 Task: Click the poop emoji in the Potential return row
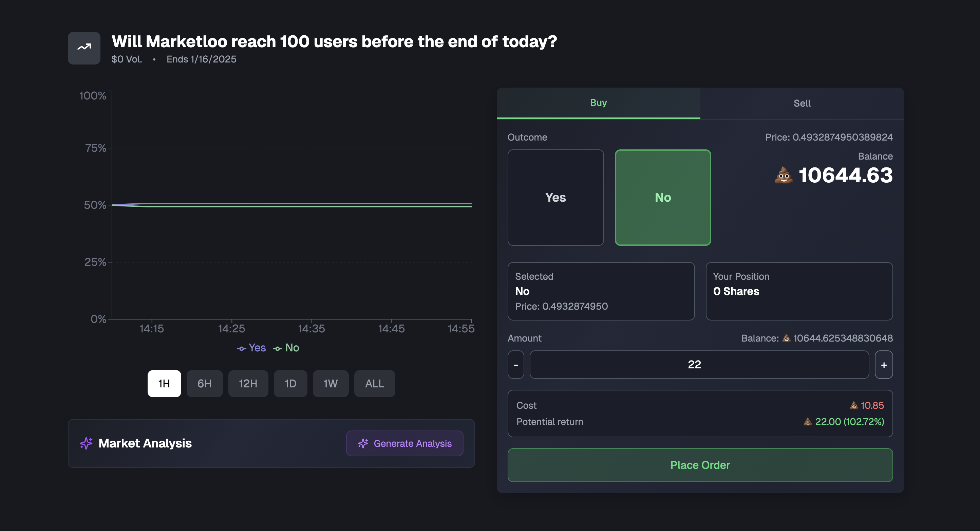(x=808, y=422)
